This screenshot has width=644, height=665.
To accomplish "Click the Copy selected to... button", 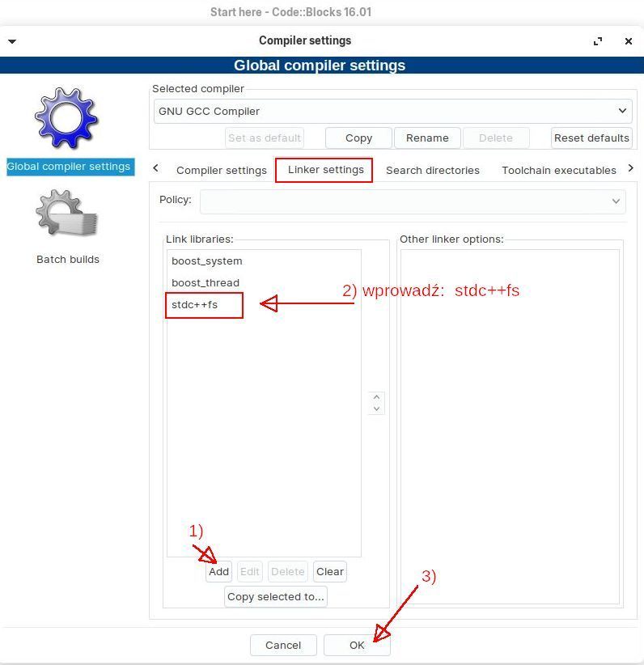I will tap(276, 597).
